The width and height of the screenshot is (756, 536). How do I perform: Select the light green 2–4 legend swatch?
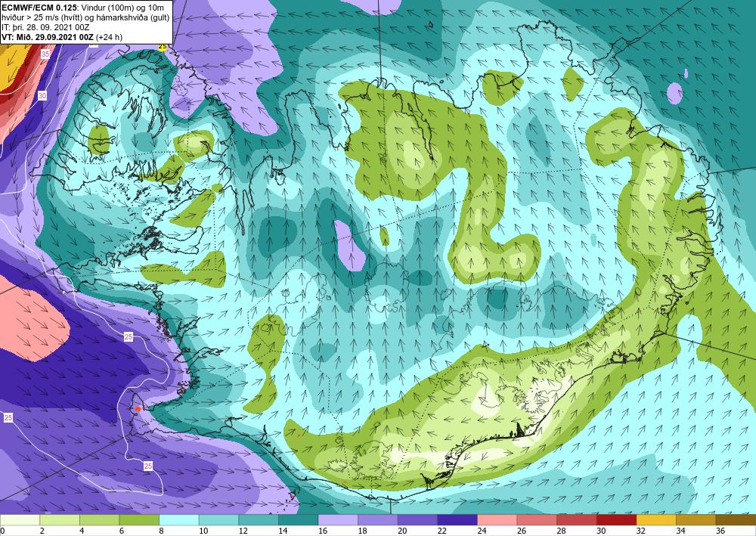coord(60,520)
